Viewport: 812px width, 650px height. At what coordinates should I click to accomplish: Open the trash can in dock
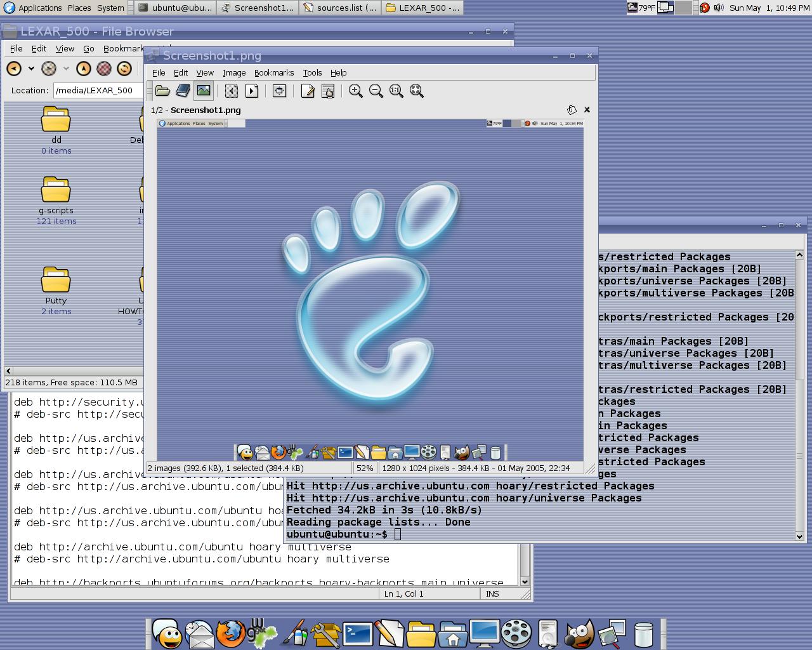(x=643, y=634)
